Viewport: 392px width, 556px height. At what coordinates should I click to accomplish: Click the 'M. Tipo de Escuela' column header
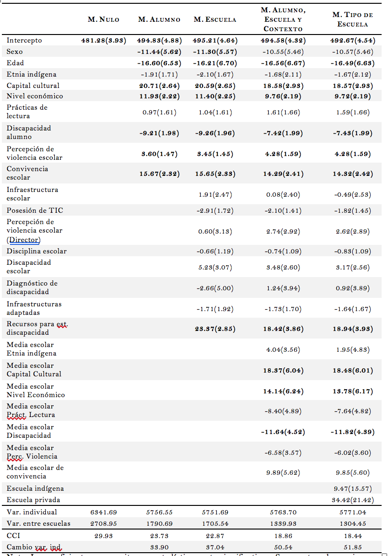(x=352, y=19)
